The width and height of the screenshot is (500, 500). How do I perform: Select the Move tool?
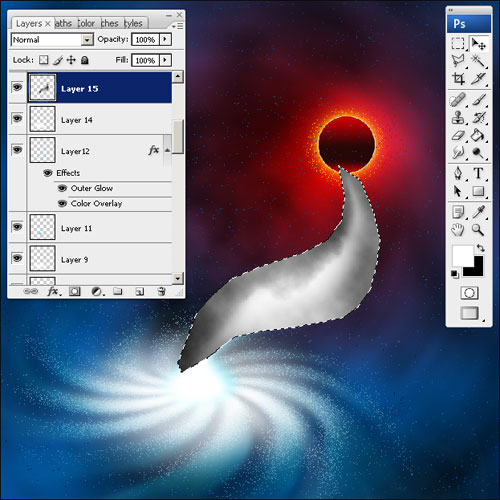click(x=479, y=44)
